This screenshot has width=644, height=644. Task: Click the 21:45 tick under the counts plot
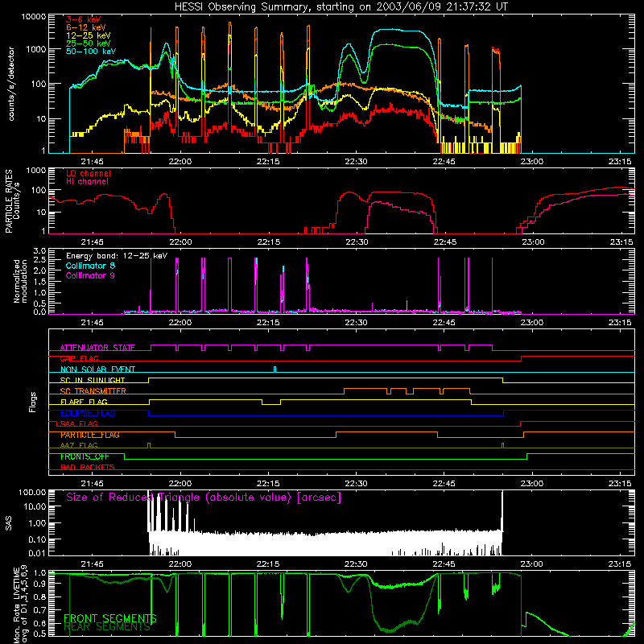tap(92, 162)
